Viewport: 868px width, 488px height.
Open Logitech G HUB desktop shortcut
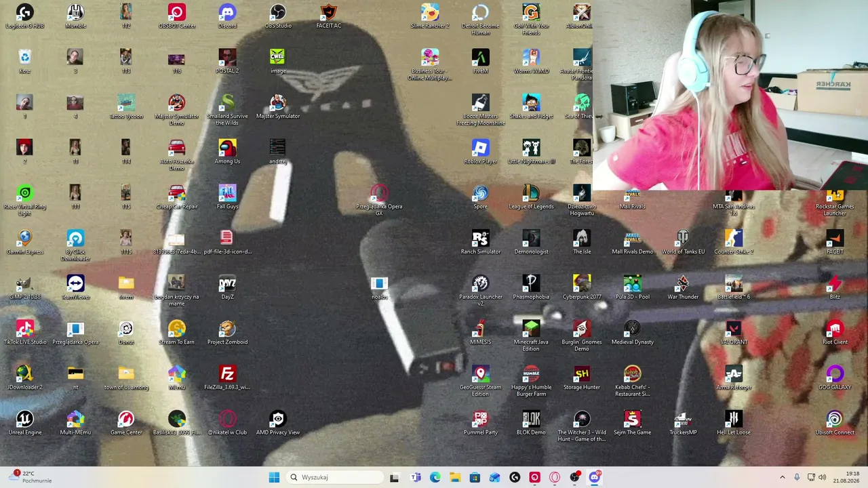tap(24, 17)
